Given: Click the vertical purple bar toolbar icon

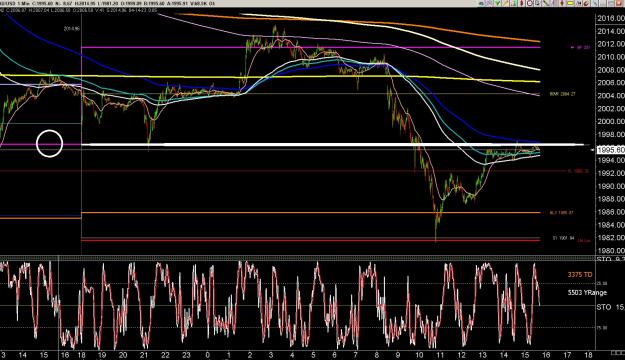Looking at the screenshot, I should (x=552, y=3).
